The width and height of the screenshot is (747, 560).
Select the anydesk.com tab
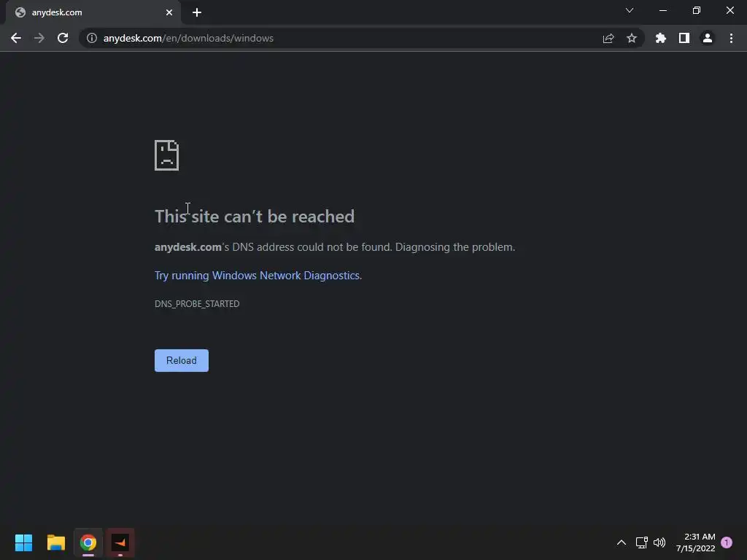[93, 12]
